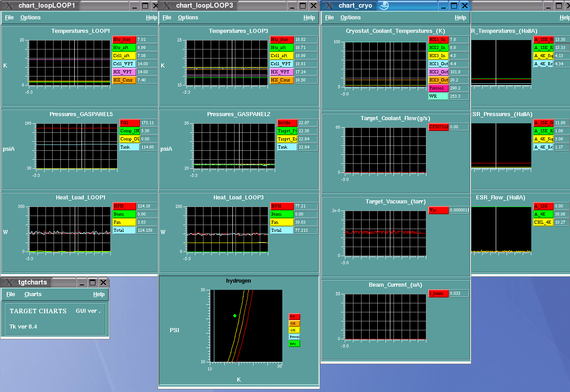Open File menu in chart_loopLOOP3 window

click(167, 18)
